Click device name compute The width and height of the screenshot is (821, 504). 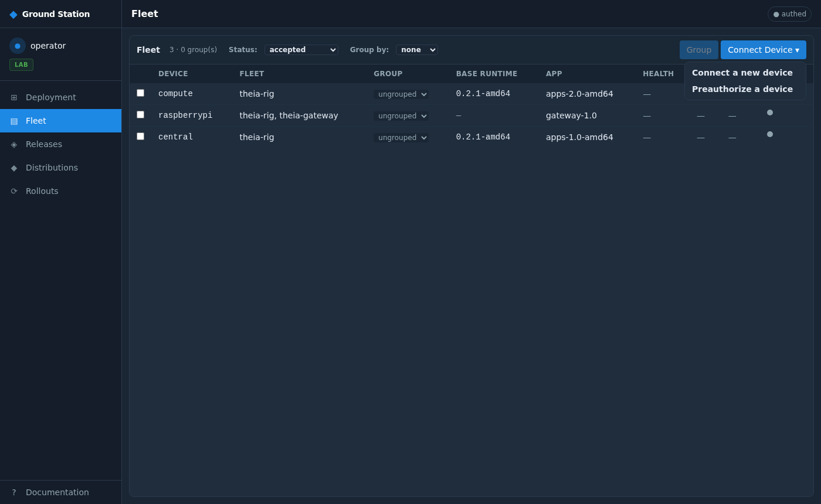point(175,94)
